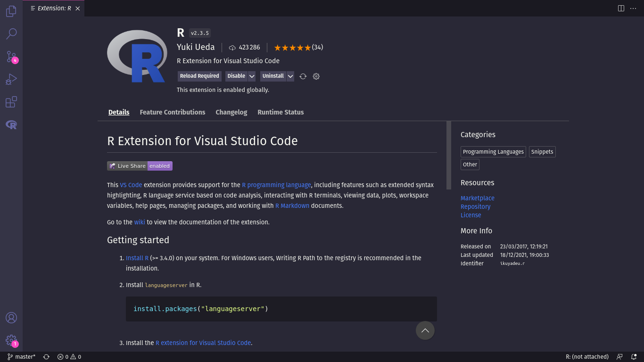The height and width of the screenshot is (362, 644).
Task: Open the editor more actions menu
Action: coord(633,8)
